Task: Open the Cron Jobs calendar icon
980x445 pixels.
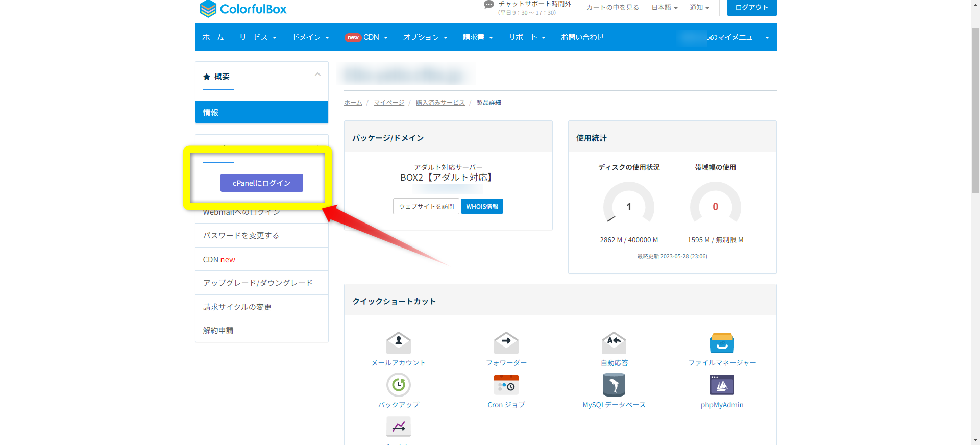Action: pos(506,385)
